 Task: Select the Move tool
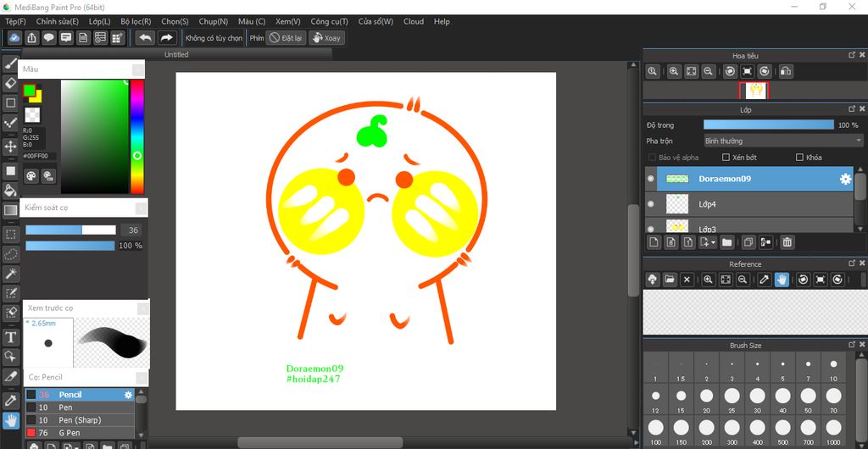10,147
